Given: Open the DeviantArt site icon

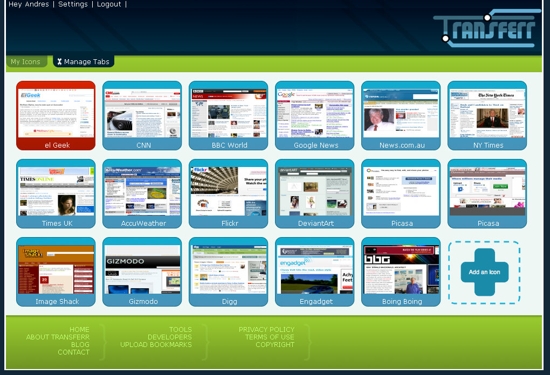Looking at the screenshot, I should [315, 194].
